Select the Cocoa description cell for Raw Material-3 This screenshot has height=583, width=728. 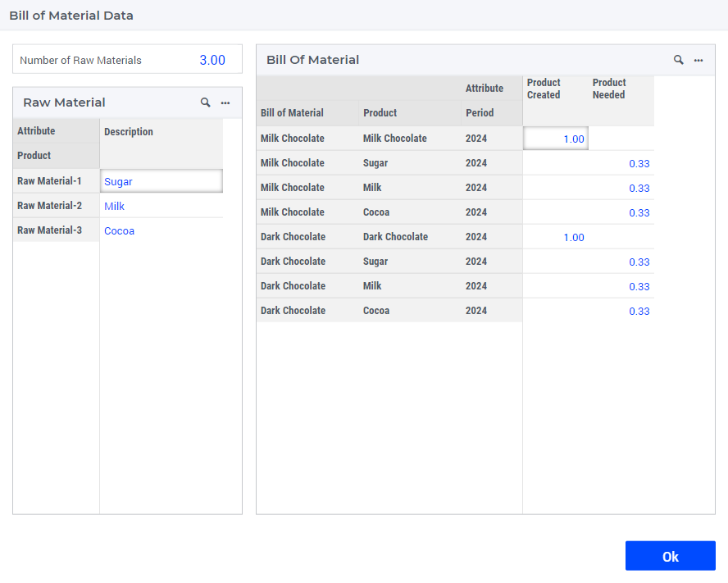(162, 230)
